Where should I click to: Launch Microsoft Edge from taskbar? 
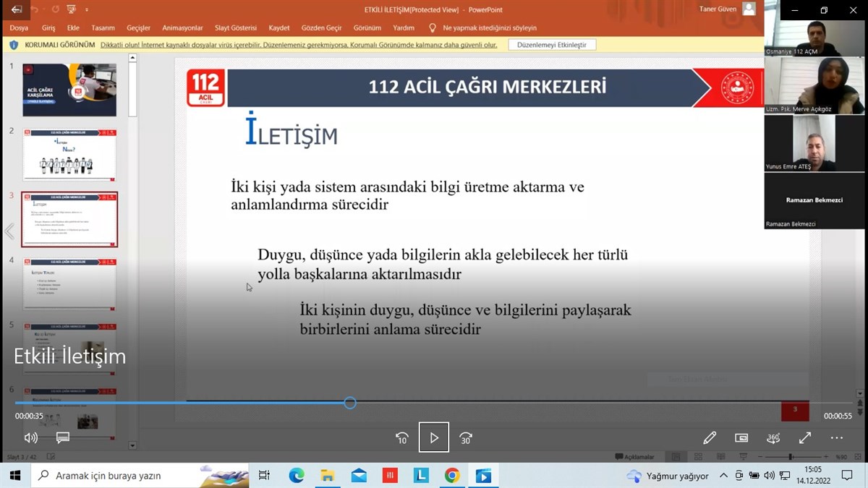point(297,475)
